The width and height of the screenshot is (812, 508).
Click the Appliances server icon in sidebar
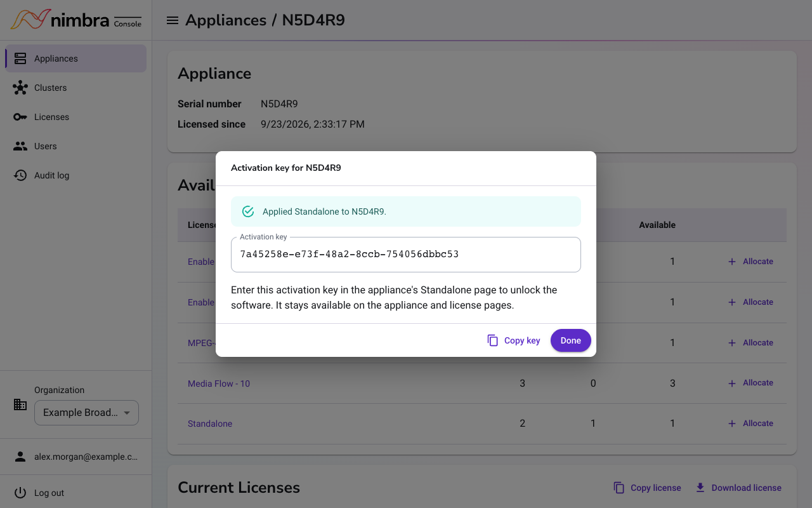20,58
